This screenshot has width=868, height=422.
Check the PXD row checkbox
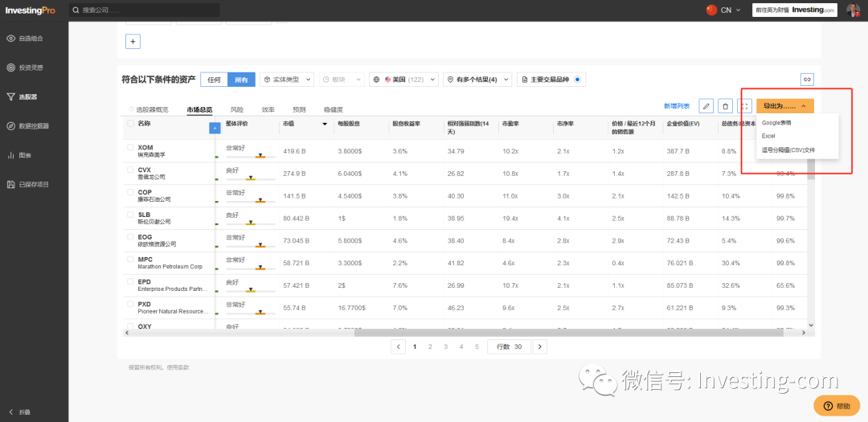click(131, 304)
